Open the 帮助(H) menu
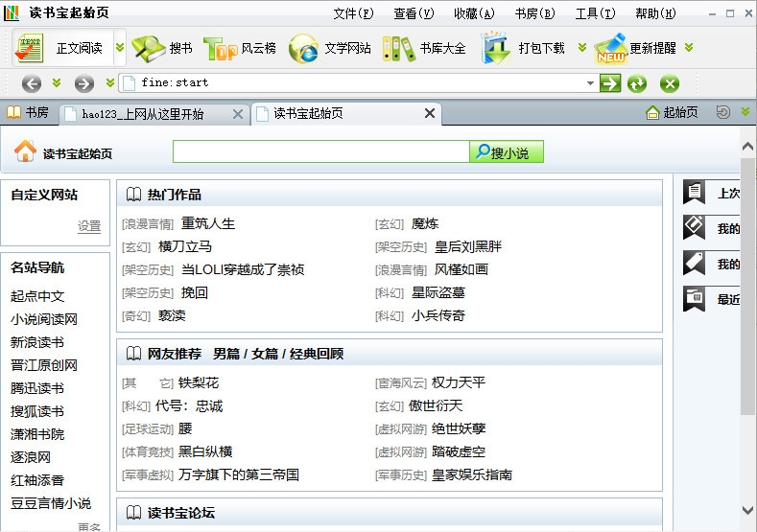Image resolution: width=757 pixels, height=532 pixels. (655, 13)
